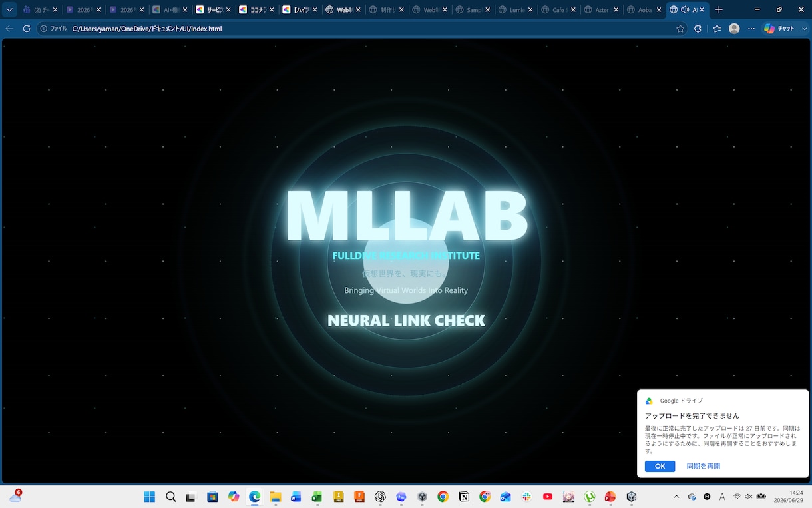
Task: Add this page to favorites with the star
Action: click(x=680, y=29)
